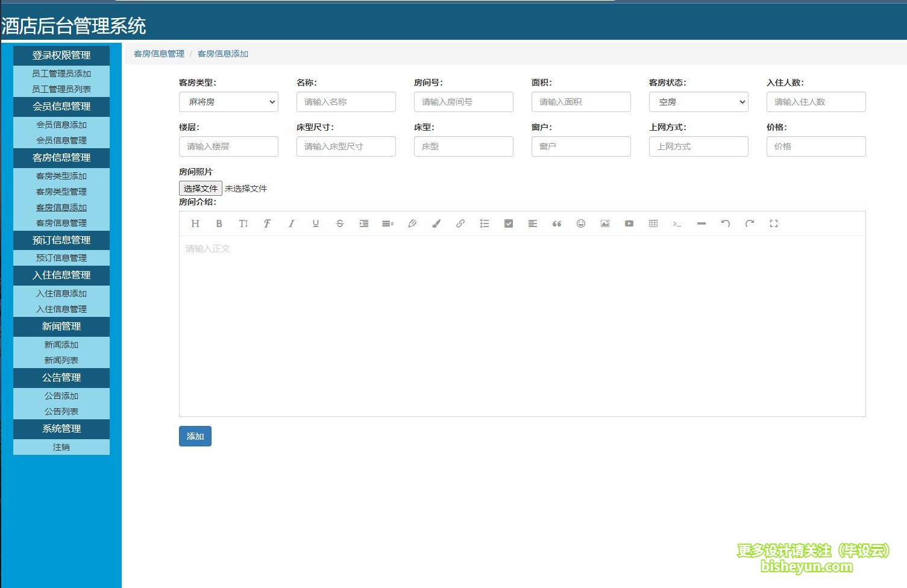The height and width of the screenshot is (588, 907).
Task: Open the emoji picker in the editor
Action: [x=581, y=224]
